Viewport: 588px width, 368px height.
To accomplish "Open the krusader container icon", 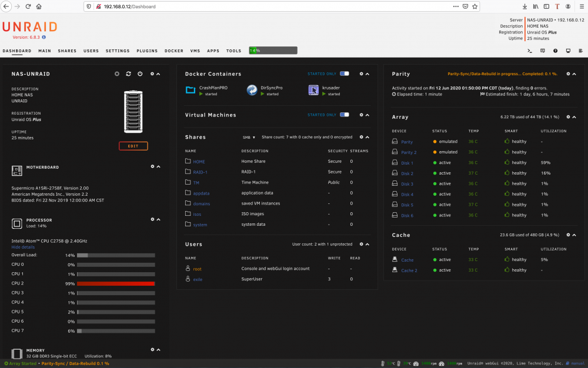I will pyautogui.click(x=313, y=90).
